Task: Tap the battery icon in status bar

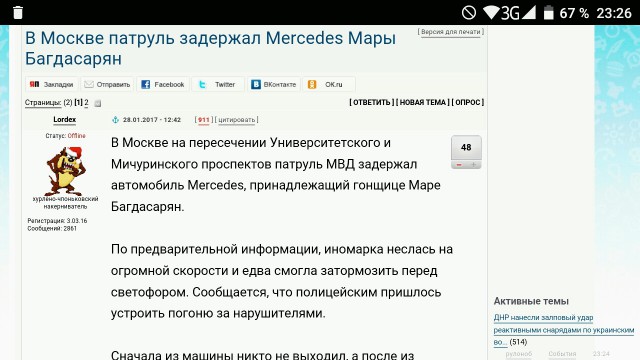Action: pyautogui.click(x=549, y=13)
